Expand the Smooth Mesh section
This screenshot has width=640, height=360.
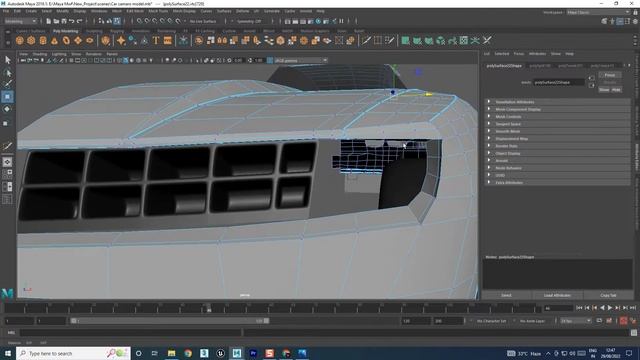[558, 131]
